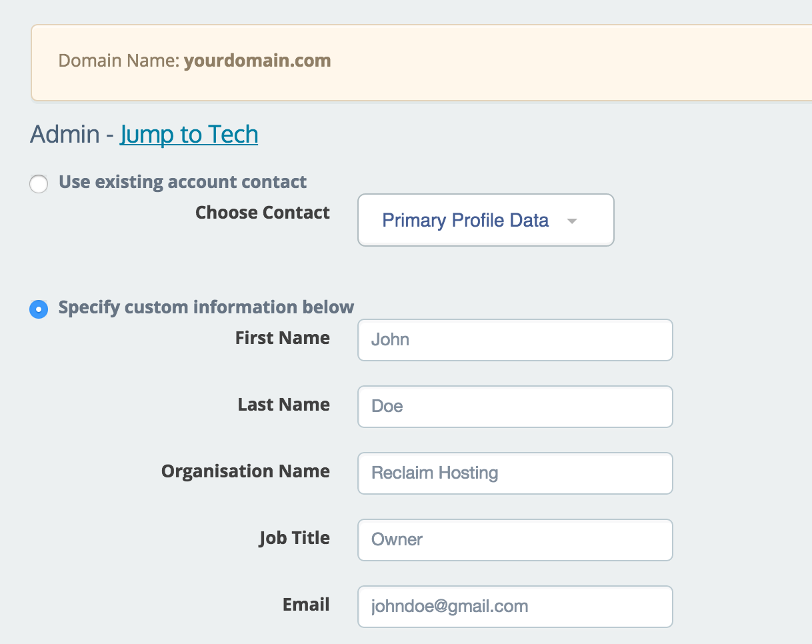The height and width of the screenshot is (644, 812).
Task: Click the bold yourdomain.com text in the banner
Action: (257, 61)
